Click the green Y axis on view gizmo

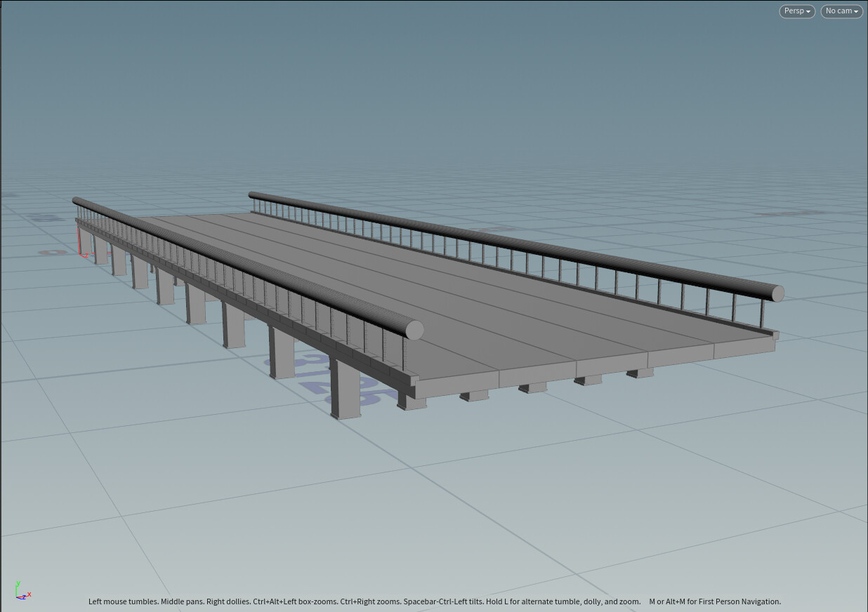(18, 587)
